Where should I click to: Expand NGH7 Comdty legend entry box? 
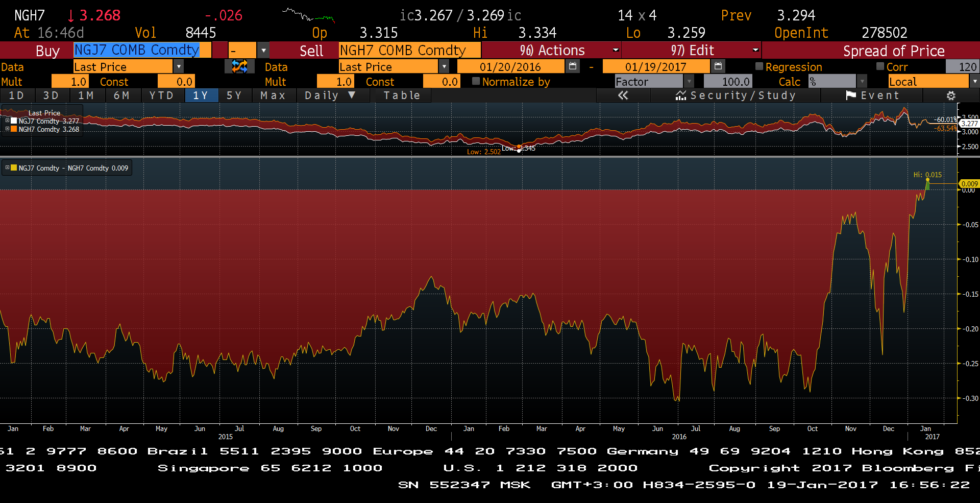pyautogui.click(x=7, y=129)
